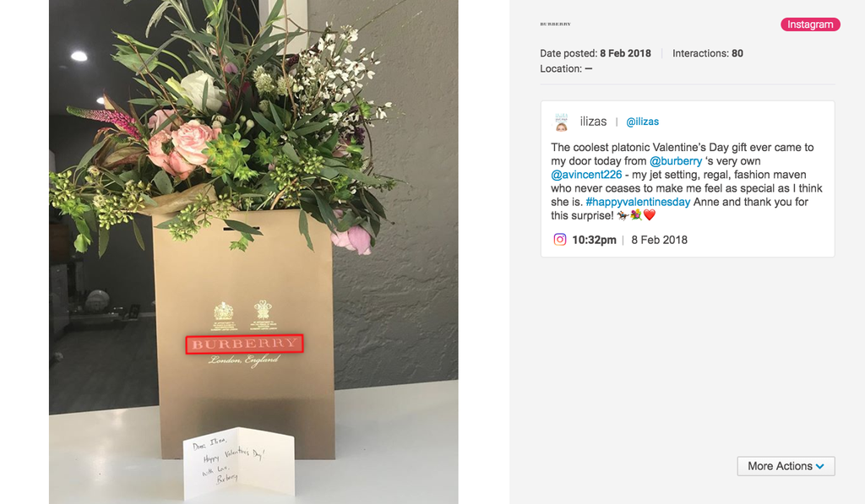Click the Instagram camera icon by timestamp
865x504 pixels.
[x=560, y=239]
